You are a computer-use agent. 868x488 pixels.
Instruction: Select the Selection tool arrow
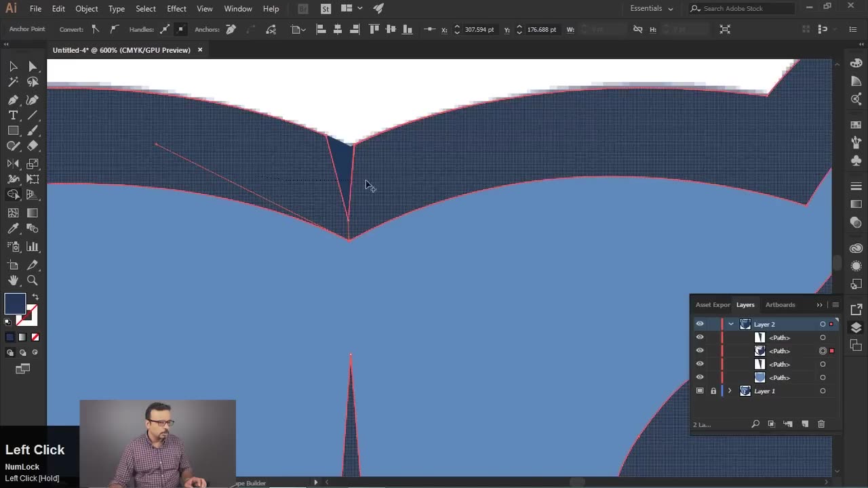pos(13,66)
